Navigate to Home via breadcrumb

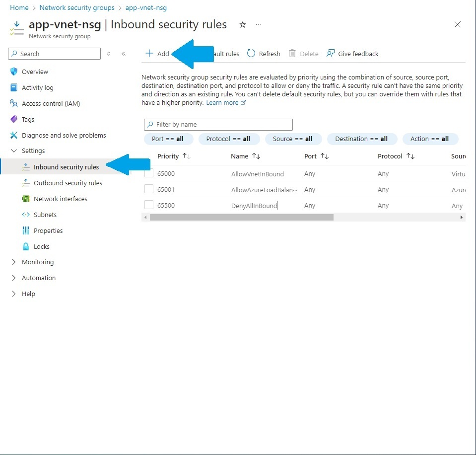pos(19,7)
